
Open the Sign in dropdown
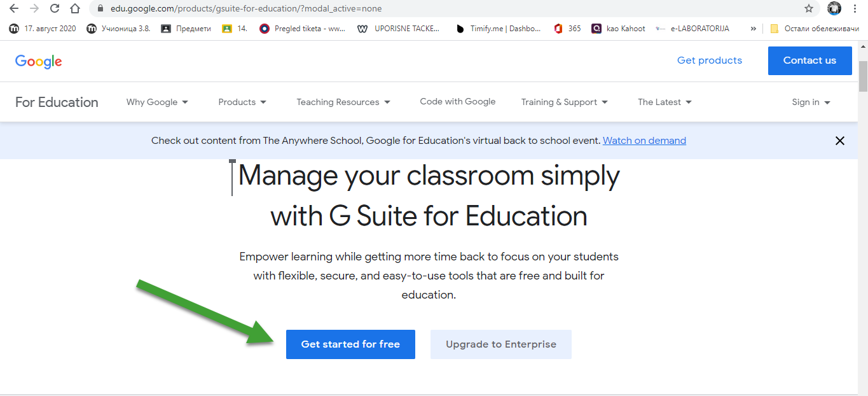click(811, 102)
